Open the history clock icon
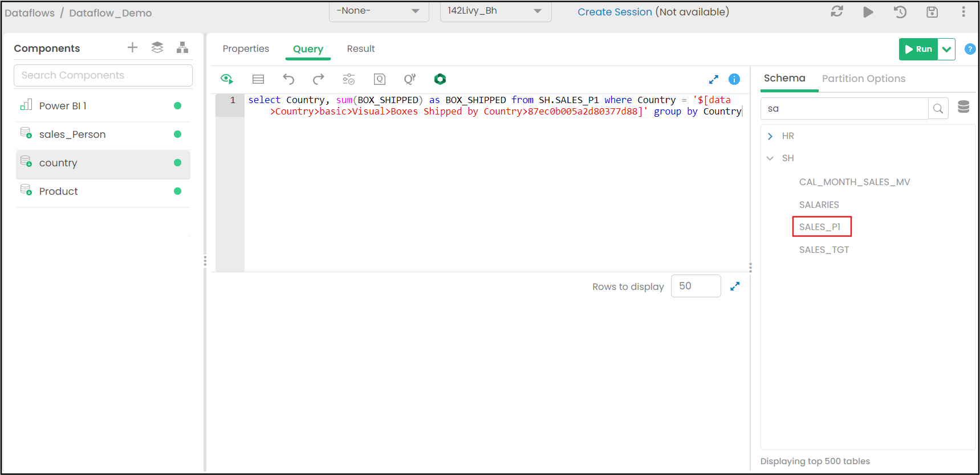The height and width of the screenshot is (475, 980). tap(900, 12)
